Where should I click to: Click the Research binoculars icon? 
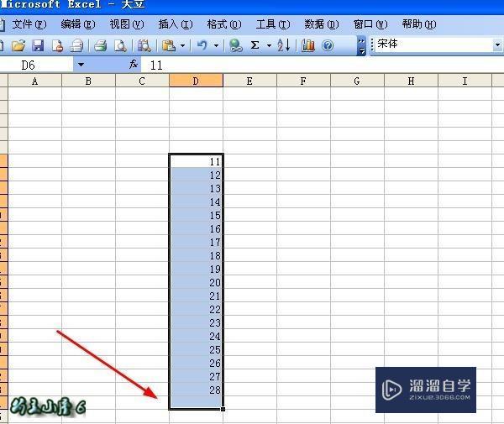(x=144, y=45)
